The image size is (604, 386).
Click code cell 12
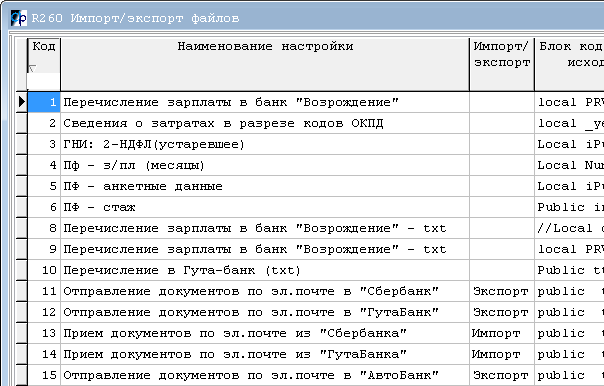tap(44, 312)
